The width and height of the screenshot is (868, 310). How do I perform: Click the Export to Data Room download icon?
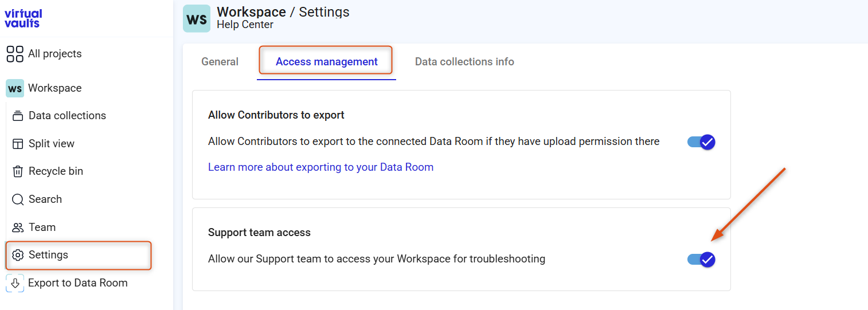tap(15, 283)
